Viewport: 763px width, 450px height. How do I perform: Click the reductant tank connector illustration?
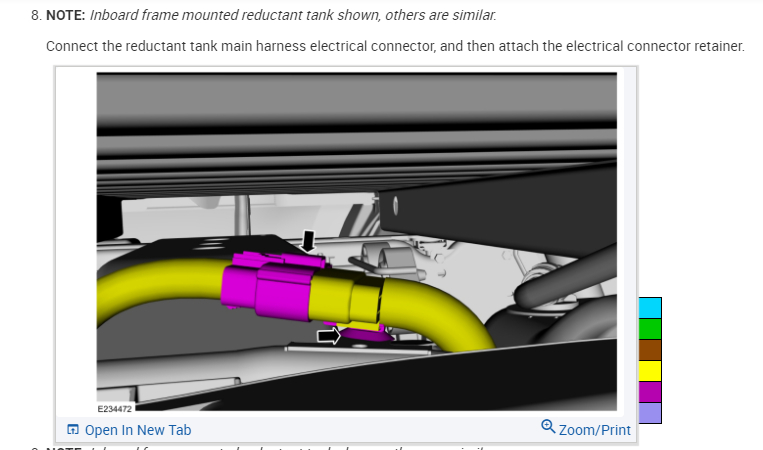tap(357, 242)
